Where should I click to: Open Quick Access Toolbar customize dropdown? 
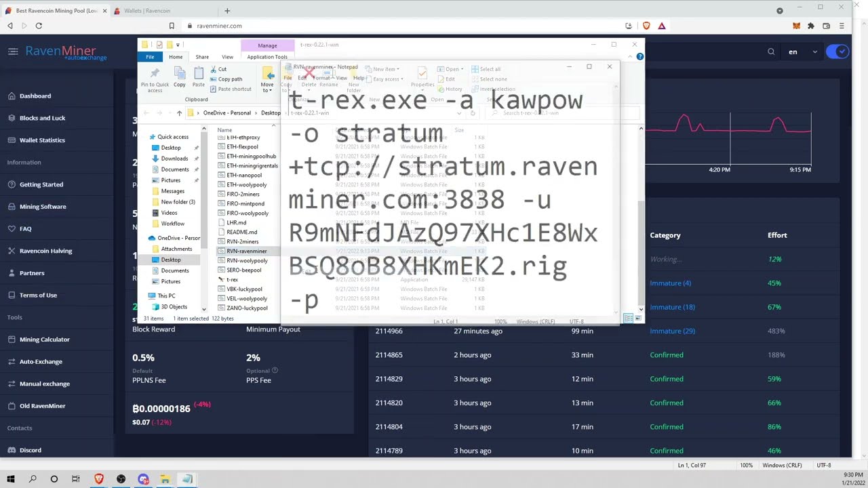(x=178, y=45)
